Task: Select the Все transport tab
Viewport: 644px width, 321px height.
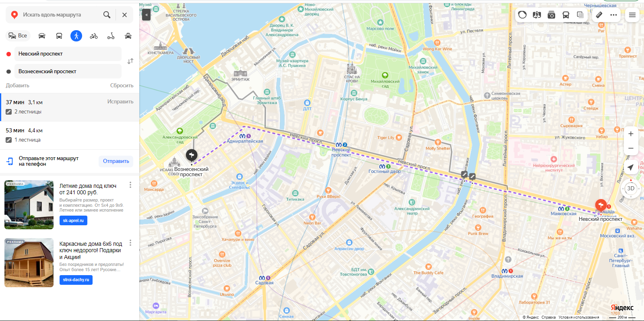Action: tap(18, 36)
